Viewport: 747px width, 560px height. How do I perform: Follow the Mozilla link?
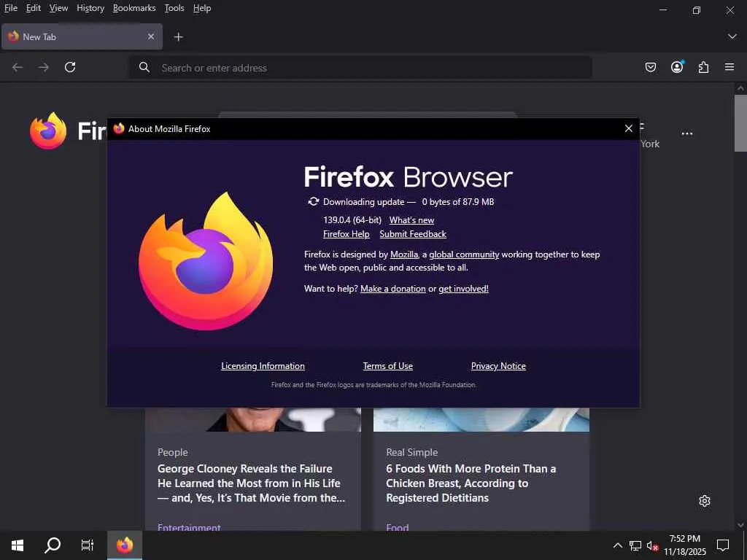404,254
